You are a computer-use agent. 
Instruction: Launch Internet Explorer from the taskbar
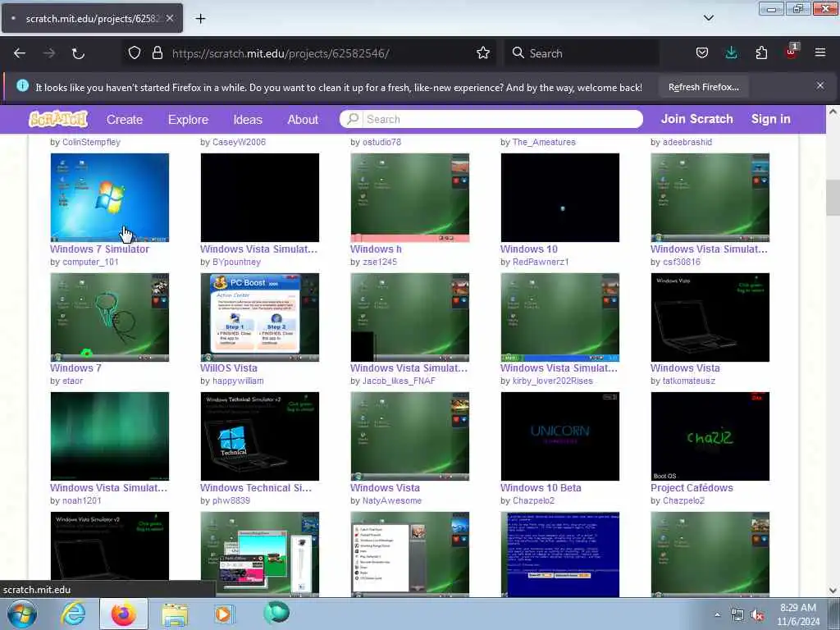(73, 614)
